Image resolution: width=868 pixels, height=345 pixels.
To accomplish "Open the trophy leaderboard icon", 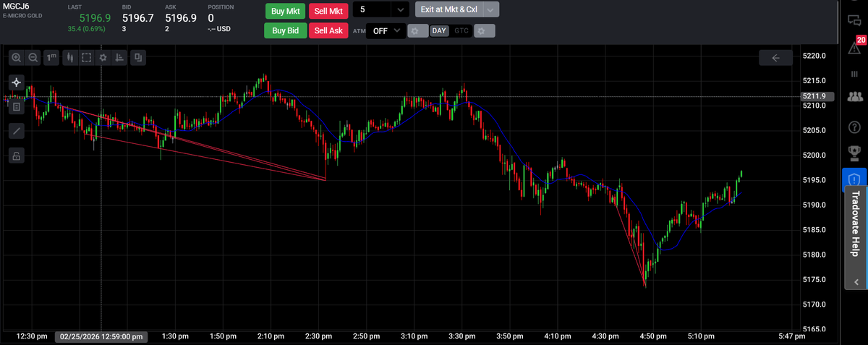I will point(854,152).
